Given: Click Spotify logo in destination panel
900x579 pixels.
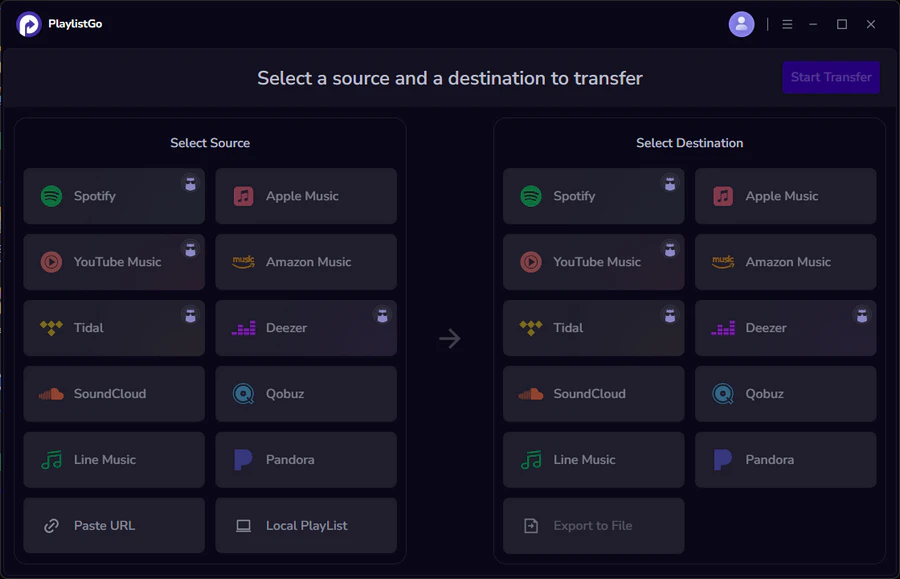Looking at the screenshot, I should coord(531,196).
